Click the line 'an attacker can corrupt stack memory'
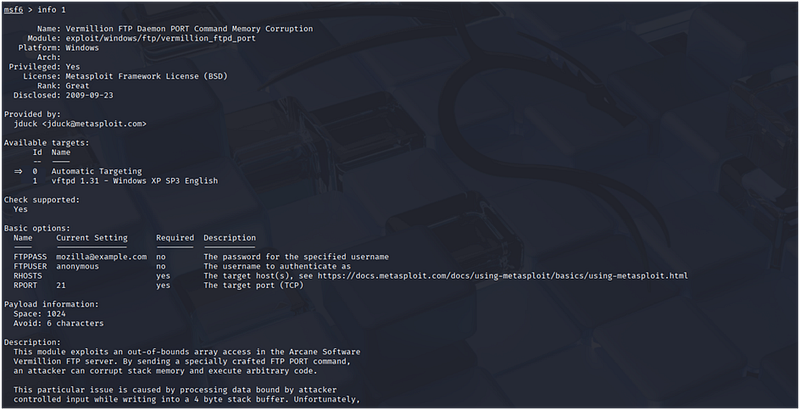Viewport: 800px width, 410px height. 165,371
